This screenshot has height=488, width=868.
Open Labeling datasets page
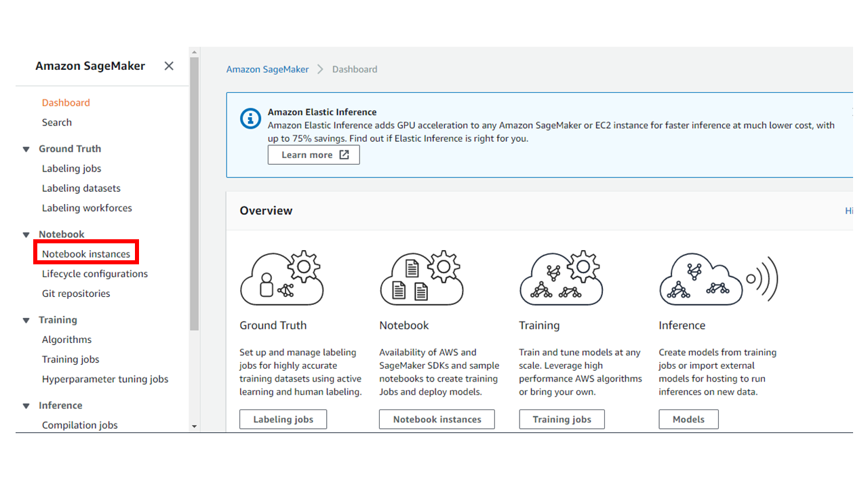pyautogui.click(x=81, y=188)
